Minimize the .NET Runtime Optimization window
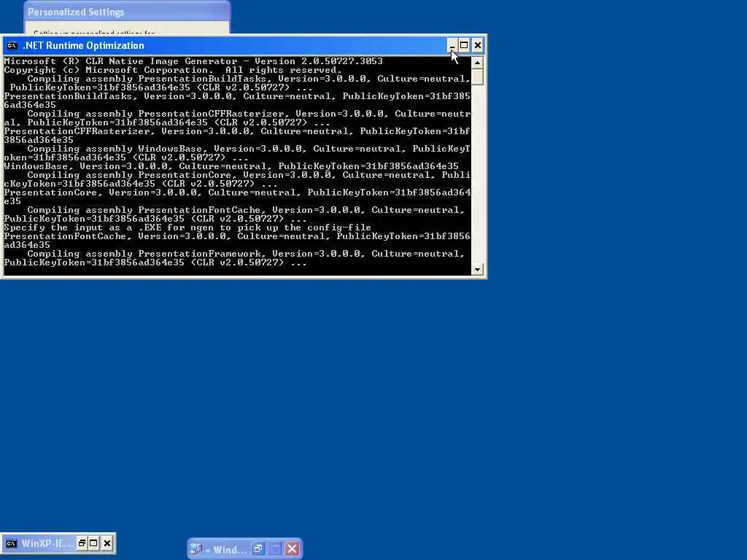Screen dimensions: 747x560 coord(452,46)
